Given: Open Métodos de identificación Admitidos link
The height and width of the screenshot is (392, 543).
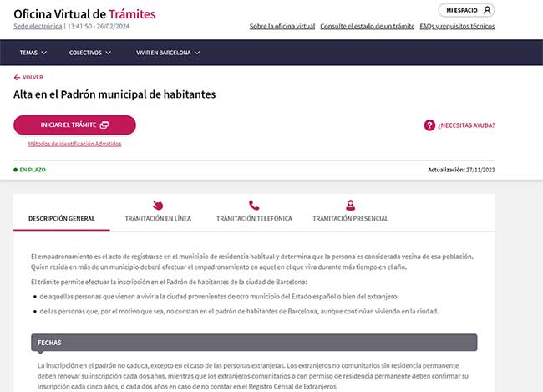Looking at the screenshot, I should click(74, 144).
